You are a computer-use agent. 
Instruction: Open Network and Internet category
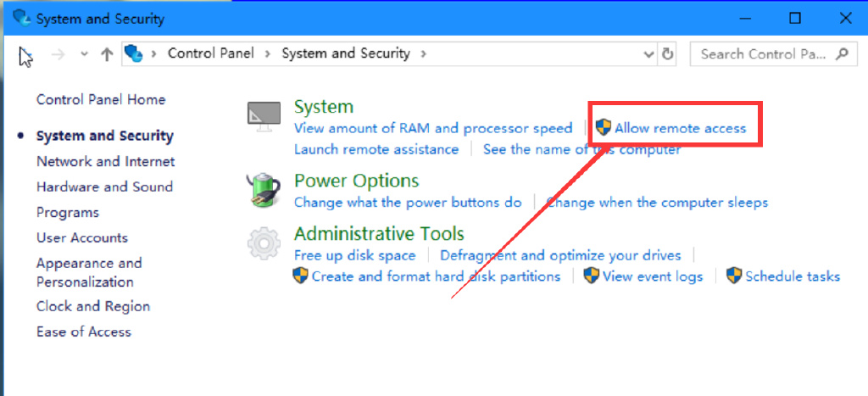point(105,161)
